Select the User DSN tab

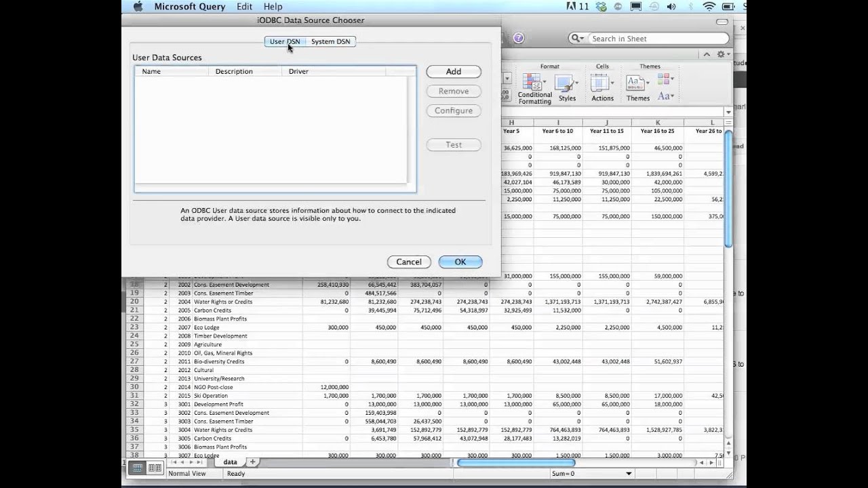(x=285, y=41)
